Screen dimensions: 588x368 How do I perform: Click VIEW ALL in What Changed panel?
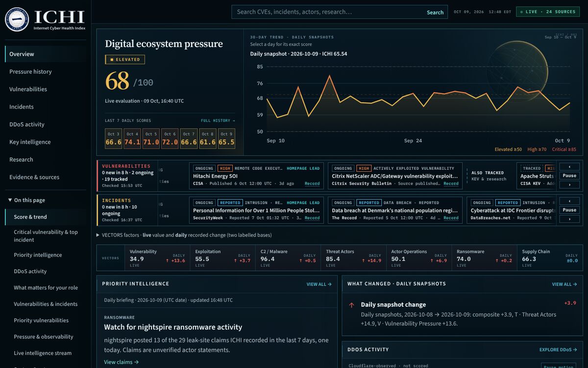click(564, 284)
